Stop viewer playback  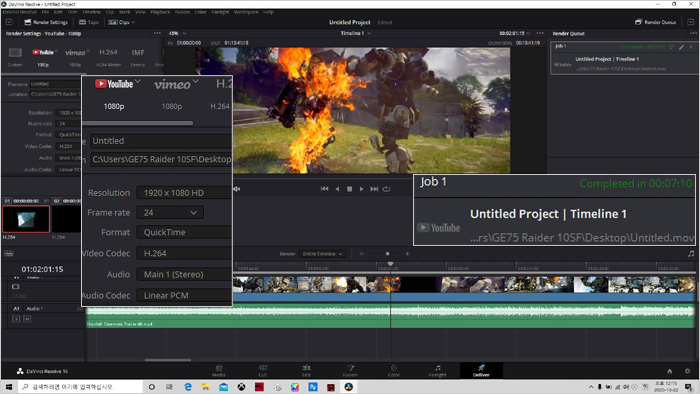(x=350, y=189)
